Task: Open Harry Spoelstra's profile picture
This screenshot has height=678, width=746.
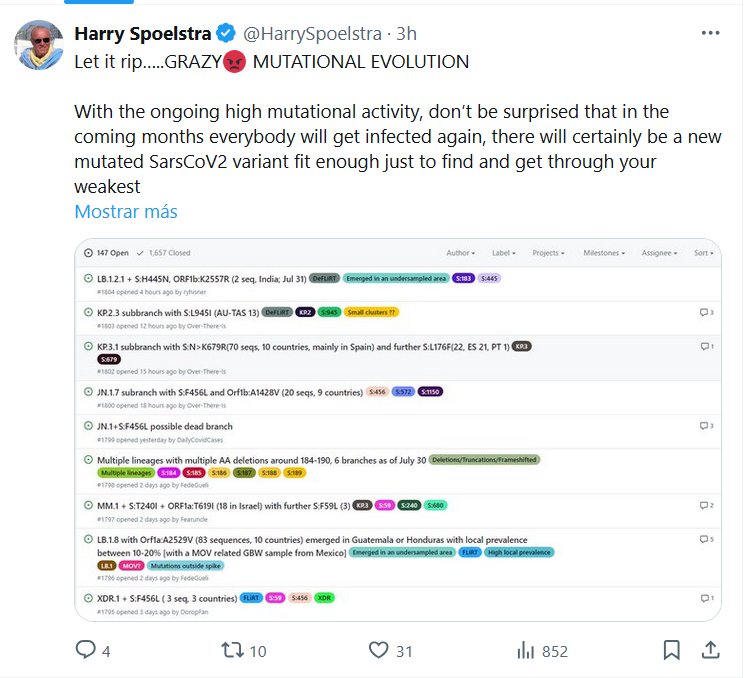Action: (x=37, y=45)
